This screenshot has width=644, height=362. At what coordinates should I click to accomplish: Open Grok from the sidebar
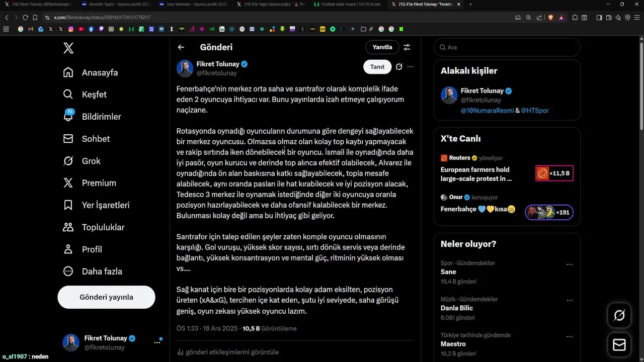pyautogui.click(x=82, y=161)
